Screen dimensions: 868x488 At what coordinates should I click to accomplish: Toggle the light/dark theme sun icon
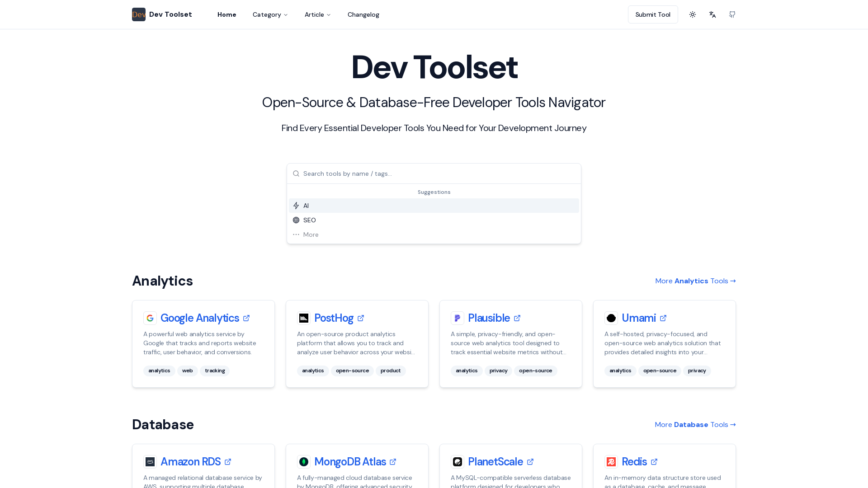tap(693, 14)
